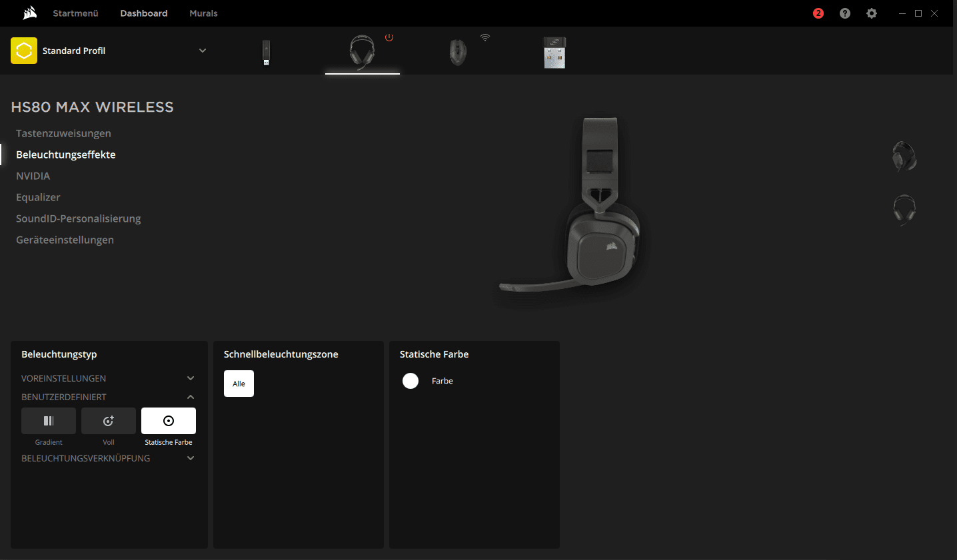
Task: Choose the Statische Farbe lighting type
Action: (169, 421)
